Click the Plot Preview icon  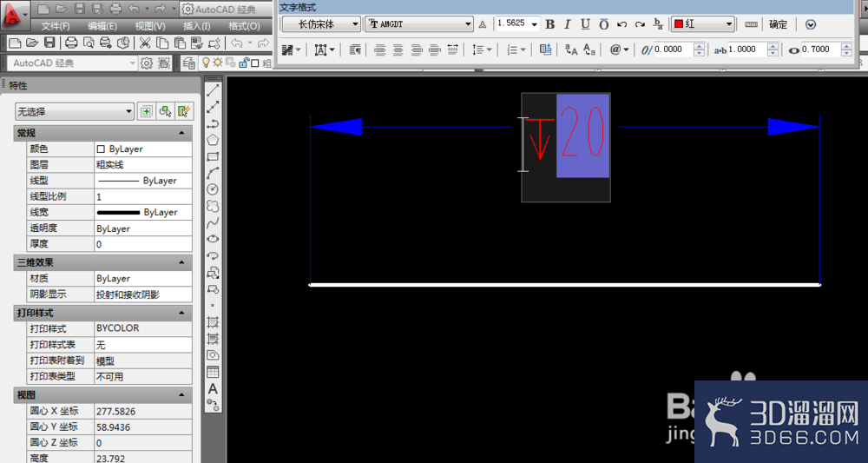89,43
